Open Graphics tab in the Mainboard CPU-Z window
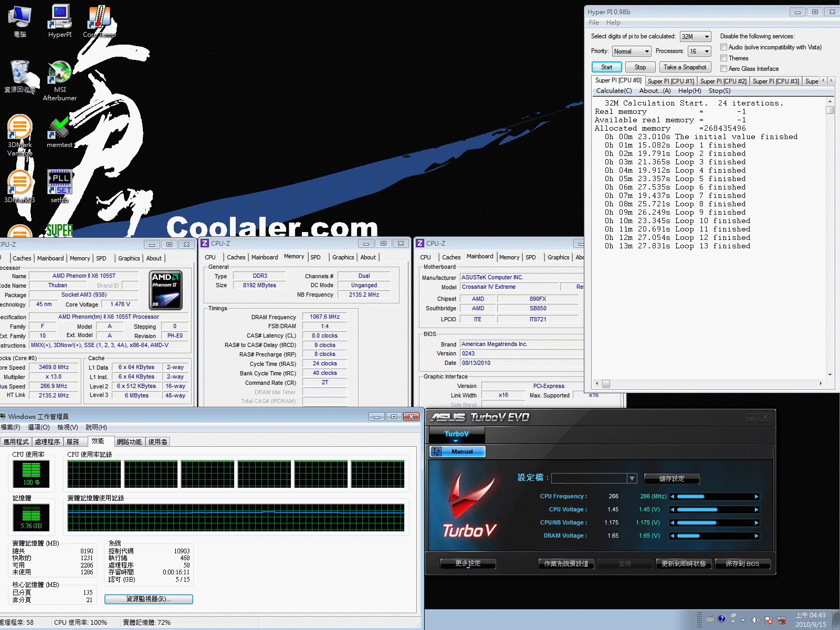Image resolution: width=840 pixels, height=630 pixels. click(558, 257)
